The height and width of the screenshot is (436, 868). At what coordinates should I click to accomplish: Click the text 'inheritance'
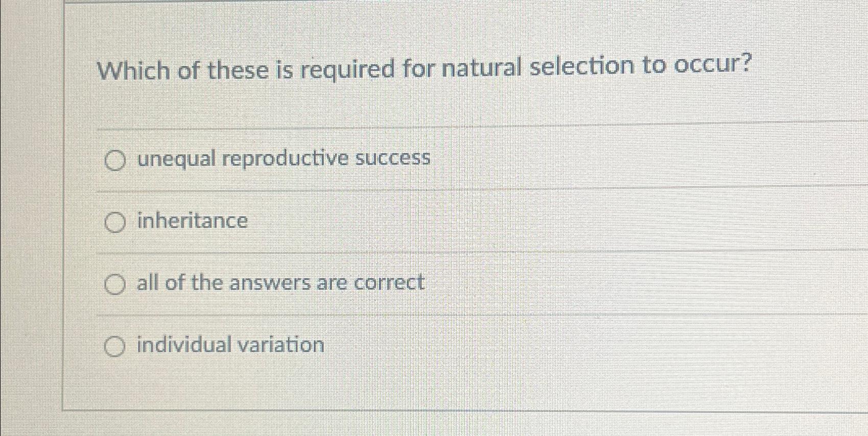191,221
